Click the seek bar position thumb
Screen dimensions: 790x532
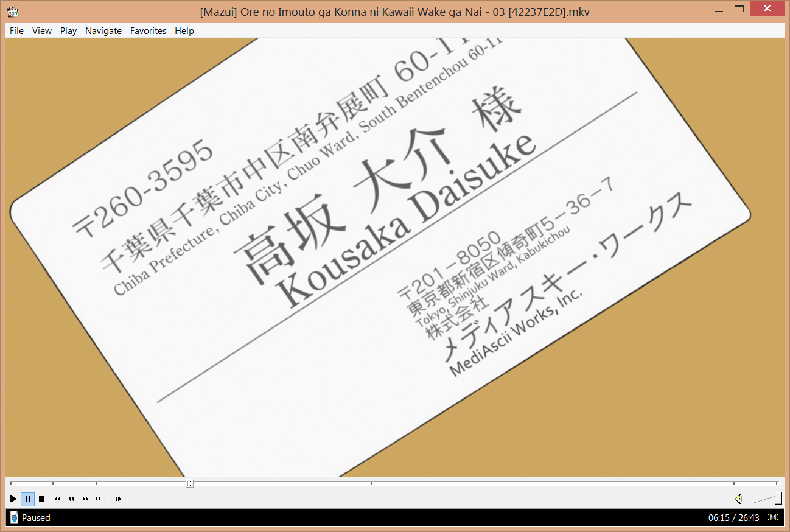[x=190, y=483]
